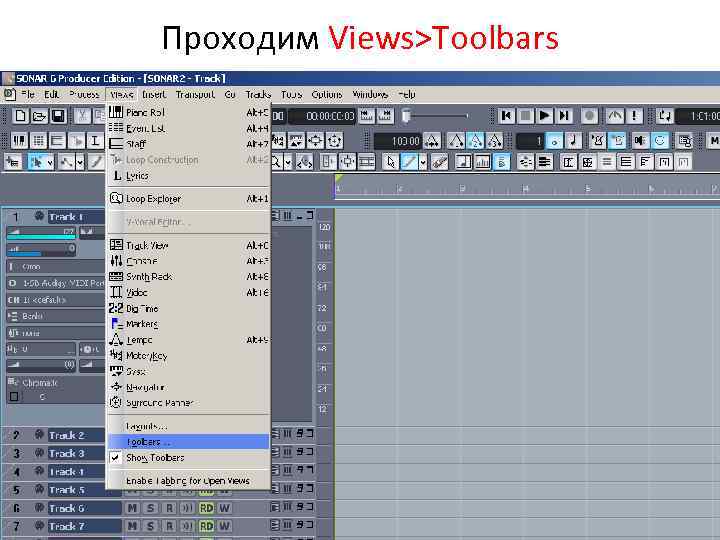Select the highlighted Draw line tool icon

click(409, 162)
